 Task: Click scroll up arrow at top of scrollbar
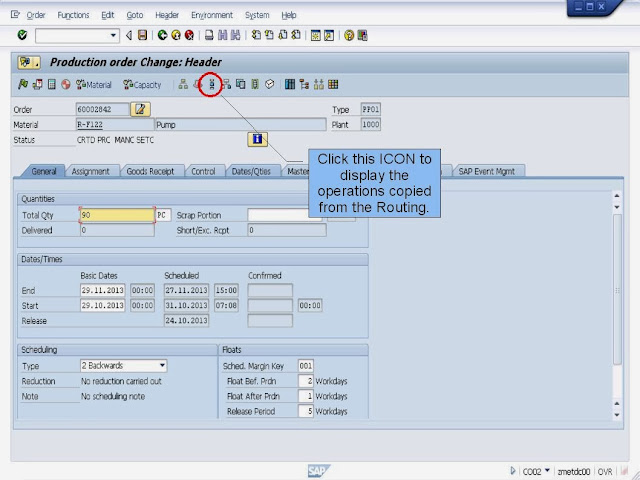617,196
